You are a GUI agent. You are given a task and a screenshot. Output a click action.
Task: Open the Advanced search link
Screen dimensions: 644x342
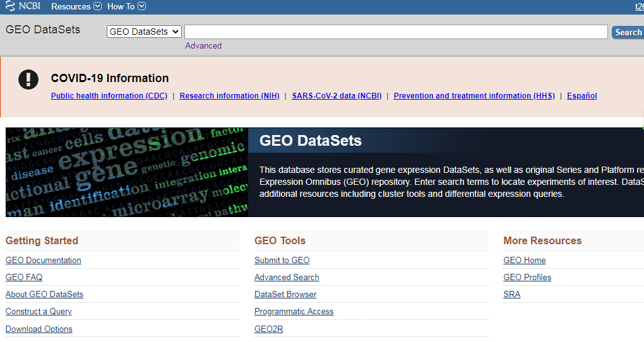point(203,45)
